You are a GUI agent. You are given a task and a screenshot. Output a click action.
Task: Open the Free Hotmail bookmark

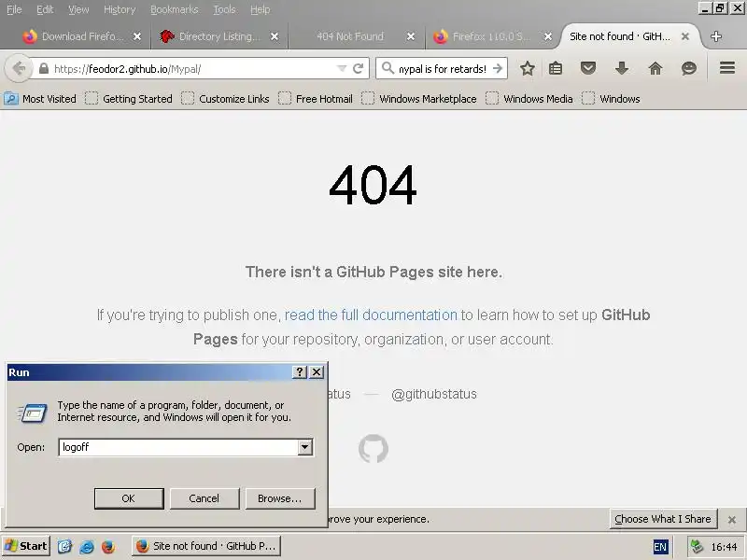tap(316, 99)
